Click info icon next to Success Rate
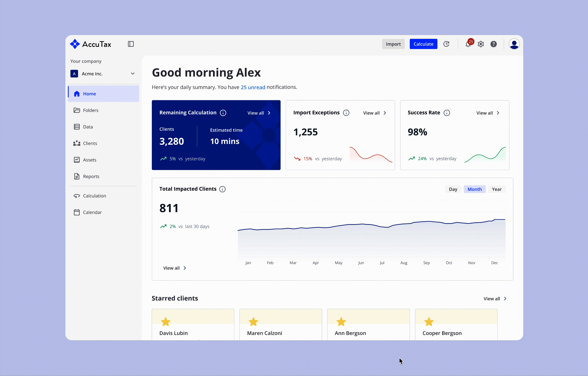This screenshot has width=588, height=376. (x=447, y=113)
